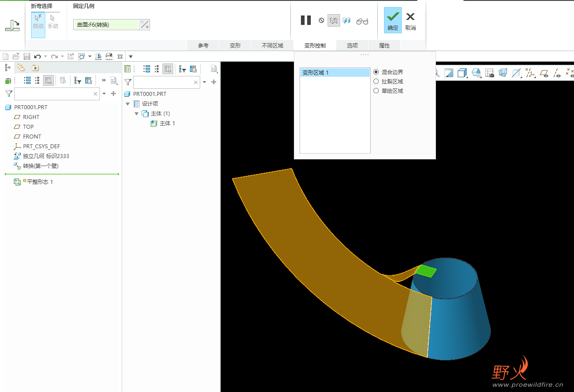This screenshot has width=574, height=392.
Task: Open model tree settings in the left panel
Action: pos(114,80)
